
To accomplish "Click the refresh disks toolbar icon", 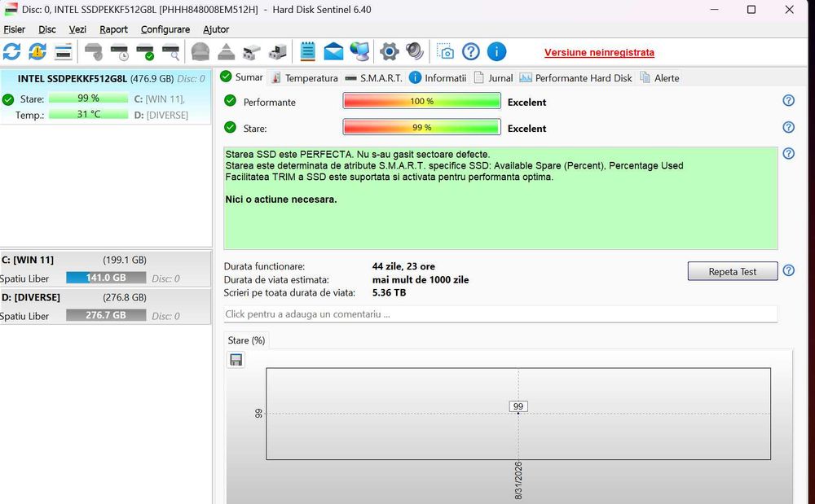I will coord(12,52).
